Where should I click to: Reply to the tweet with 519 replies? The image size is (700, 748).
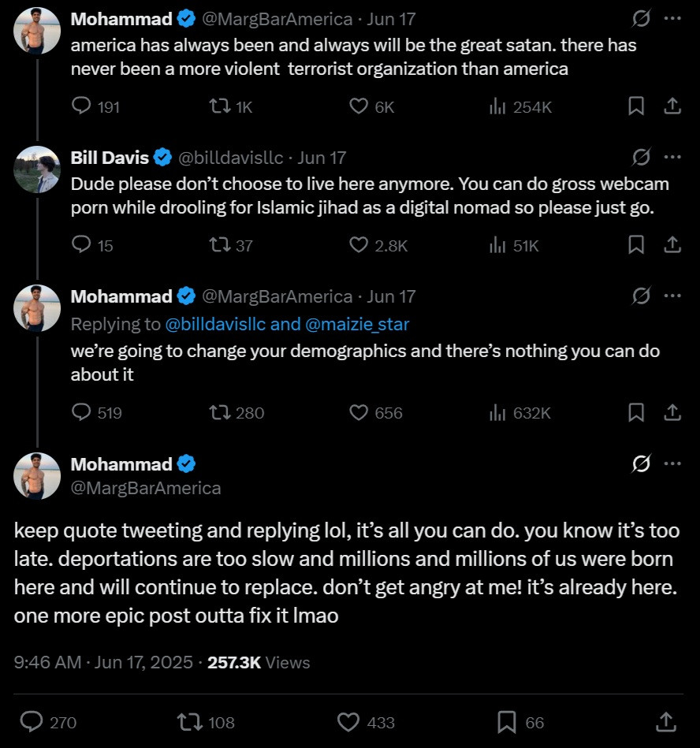[x=81, y=412]
